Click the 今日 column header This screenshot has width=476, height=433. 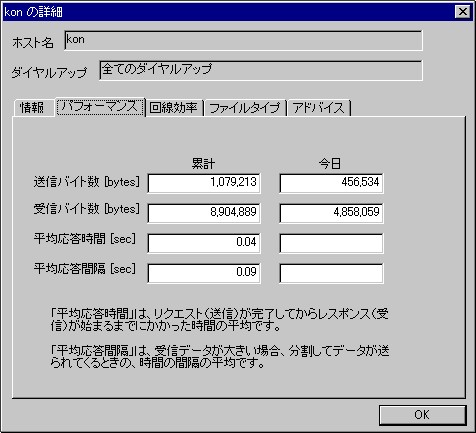coord(330,163)
